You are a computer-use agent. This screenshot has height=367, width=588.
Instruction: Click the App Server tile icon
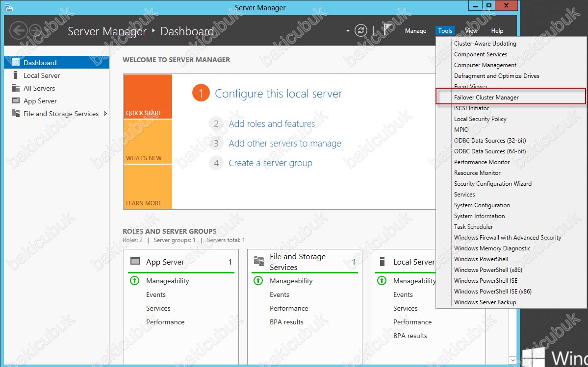[x=135, y=261]
